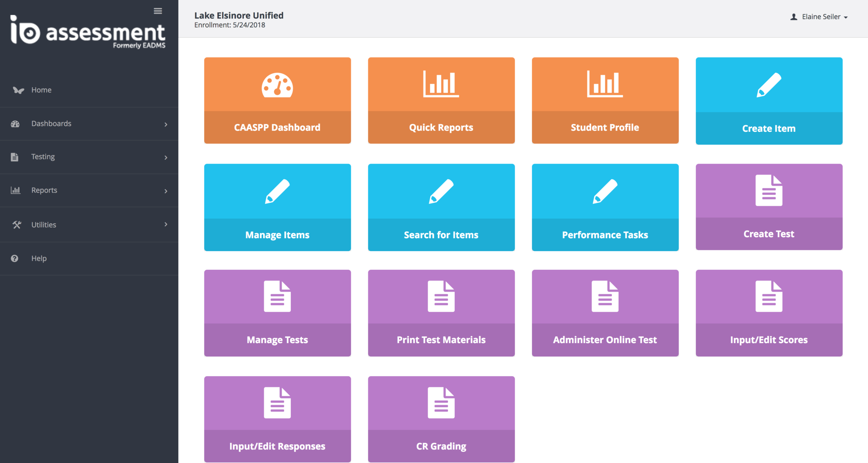Click the Input/Edit Scores tile label
868x463 pixels.
[x=769, y=340]
